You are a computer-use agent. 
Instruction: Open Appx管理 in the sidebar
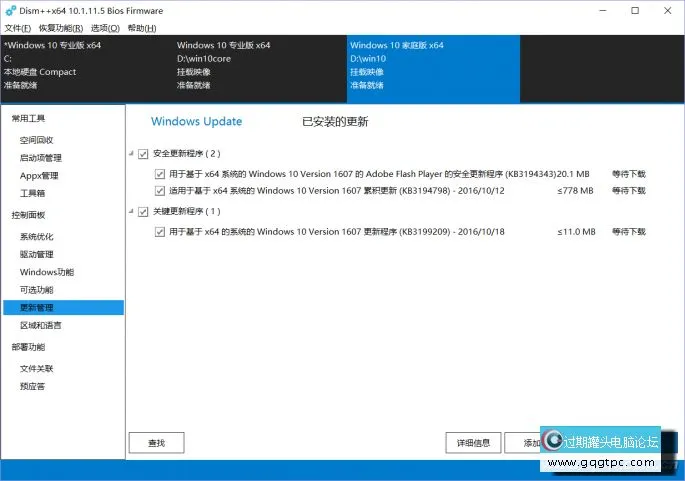39,176
